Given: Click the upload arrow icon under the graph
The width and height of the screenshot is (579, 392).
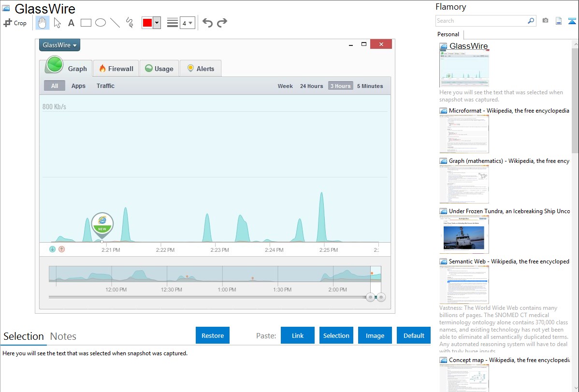Looking at the screenshot, I should 62,249.
